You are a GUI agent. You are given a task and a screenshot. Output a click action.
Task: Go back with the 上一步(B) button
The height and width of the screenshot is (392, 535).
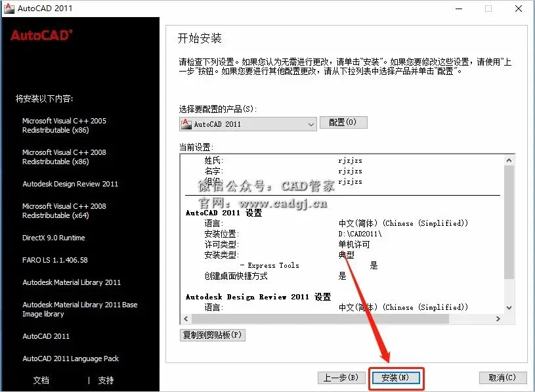[x=341, y=378]
